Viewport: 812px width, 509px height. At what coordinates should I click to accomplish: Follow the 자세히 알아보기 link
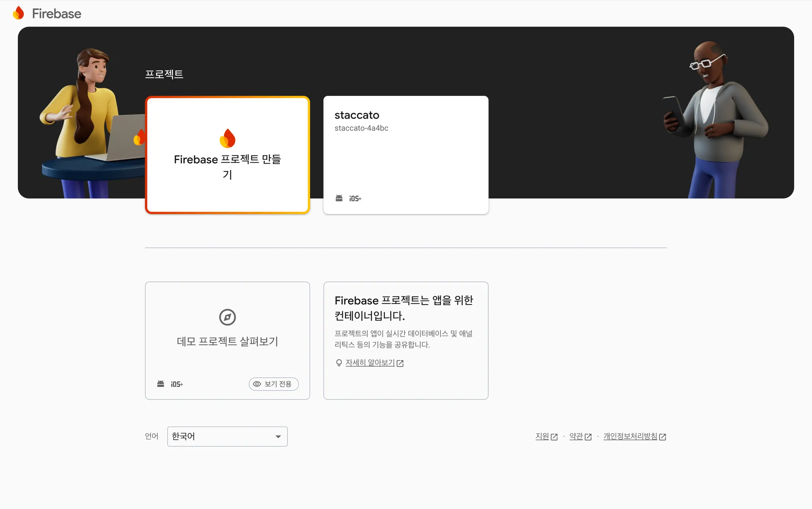click(x=370, y=363)
